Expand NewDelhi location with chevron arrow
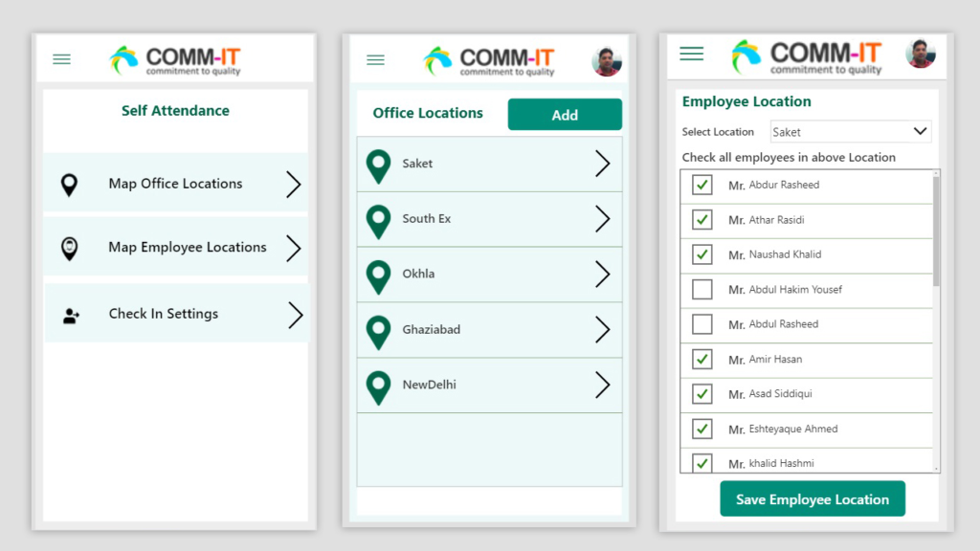The image size is (980, 551). pos(602,385)
